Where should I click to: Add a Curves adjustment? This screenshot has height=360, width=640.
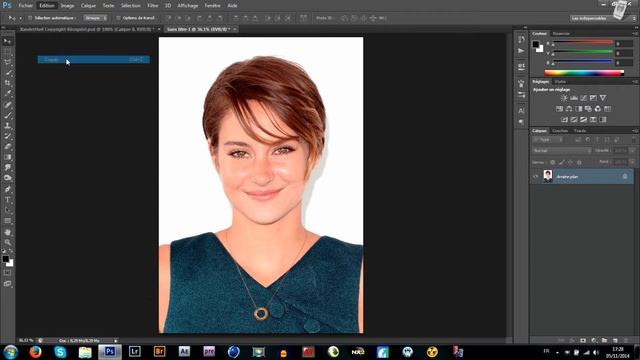click(584, 98)
